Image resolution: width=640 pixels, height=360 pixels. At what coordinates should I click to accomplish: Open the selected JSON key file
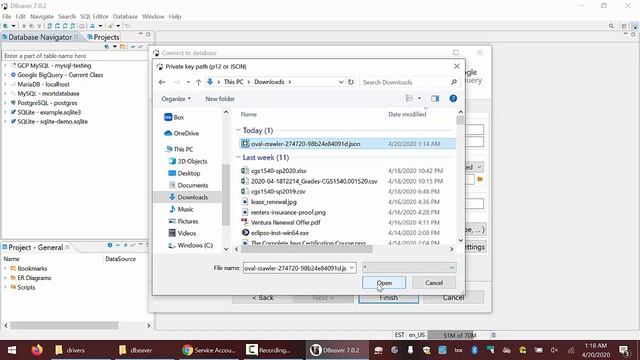[x=384, y=282]
